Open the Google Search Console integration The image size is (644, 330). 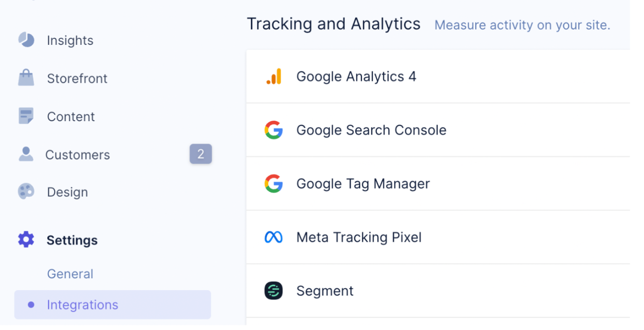pyautogui.click(x=371, y=130)
